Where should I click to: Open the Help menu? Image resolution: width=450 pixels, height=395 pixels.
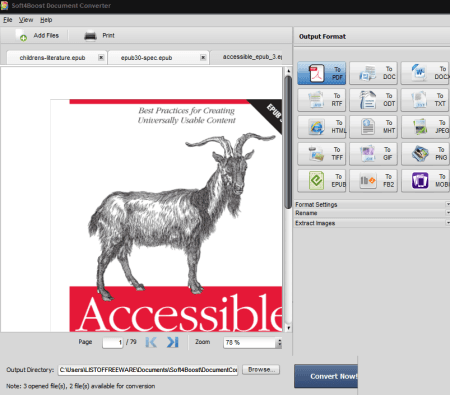pos(46,20)
